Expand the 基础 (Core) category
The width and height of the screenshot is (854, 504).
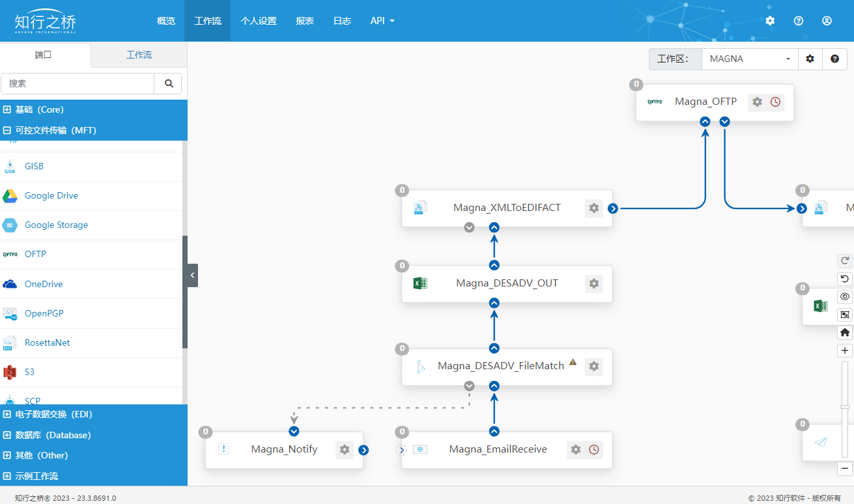pyautogui.click(x=7, y=109)
